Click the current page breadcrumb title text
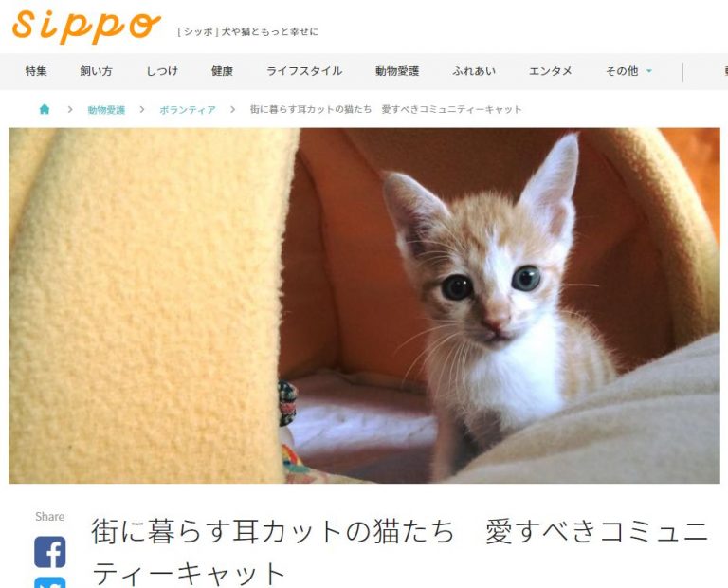The image size is (728, 588). point(386,109)
